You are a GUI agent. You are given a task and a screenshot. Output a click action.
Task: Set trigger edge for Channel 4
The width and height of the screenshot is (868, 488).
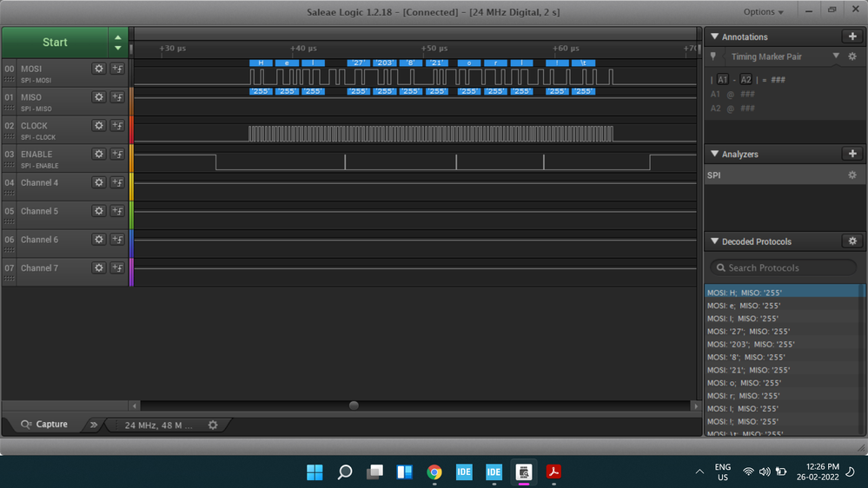(117, 182)
